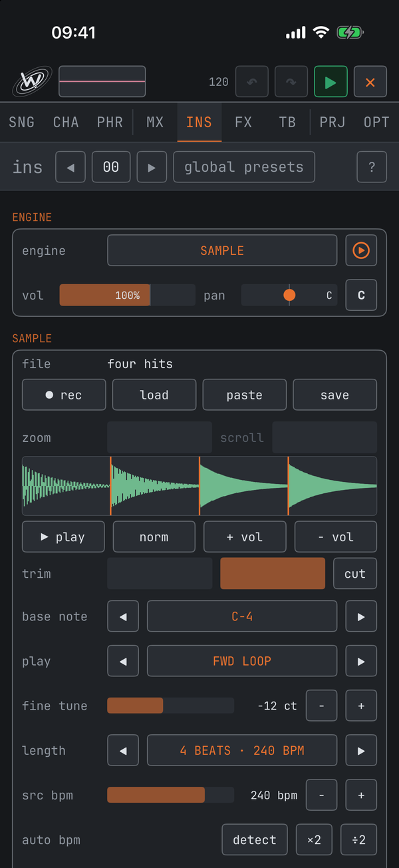Select the INS tab
The width and height of the screenshot is (399, 868).
pyautogui.click(x=199, y=122)
